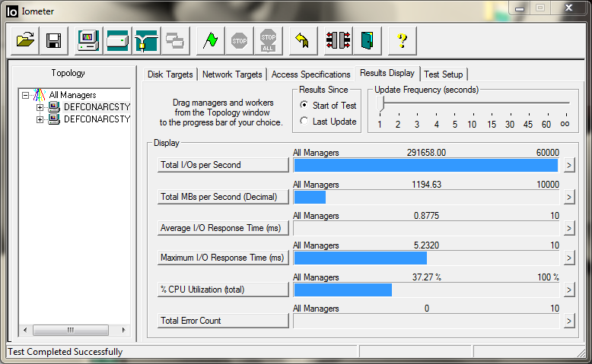Click the Topology panel horizontal scrollbar
Viewport: 592px width, 364px height.
coord(71,331)
